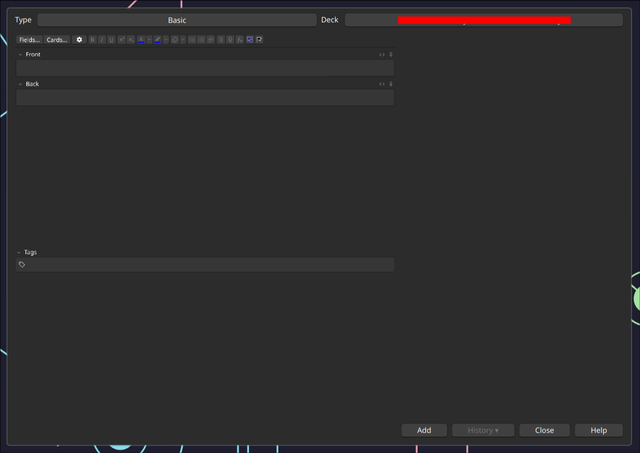Image resolution: width=640 pixels, height=453 pixels.
Task: Click the Close button
Action: click(544, 430)
